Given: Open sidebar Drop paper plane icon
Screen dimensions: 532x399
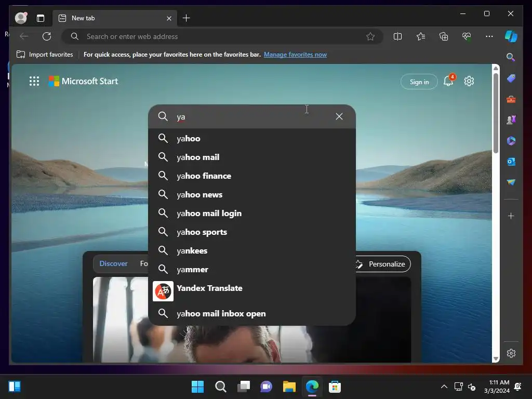Looking at the screenshot, I should (x=511, y=182).
